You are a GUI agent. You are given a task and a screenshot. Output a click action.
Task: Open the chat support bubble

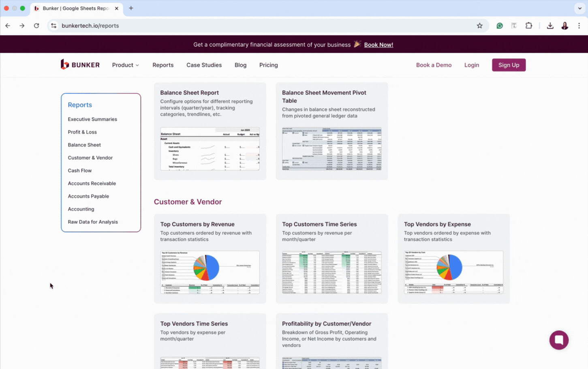tap(559, 340)
